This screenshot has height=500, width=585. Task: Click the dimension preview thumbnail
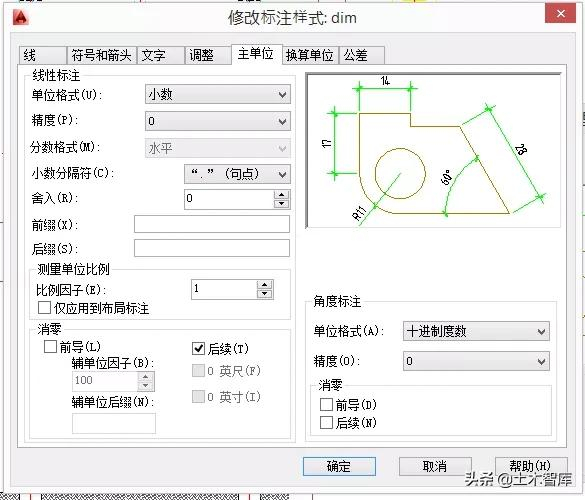pyautogui.click(x=433, y=150)
